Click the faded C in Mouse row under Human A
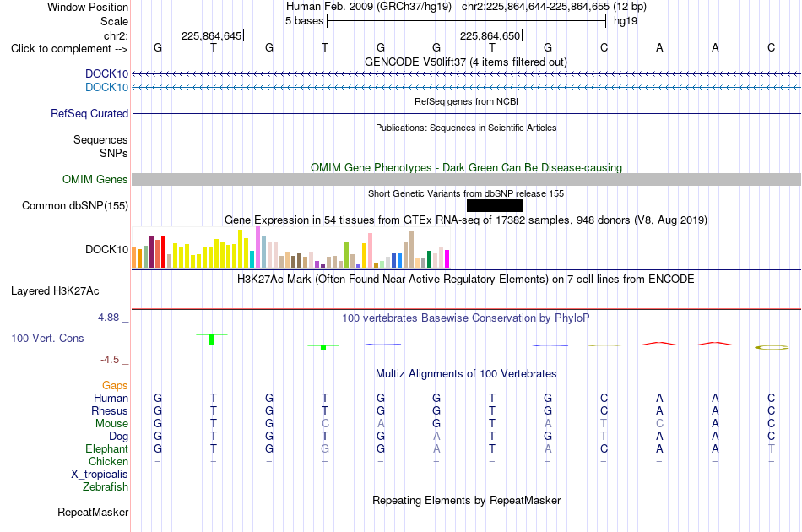Viewport: 802px width, 532px height. pos(659,424)
